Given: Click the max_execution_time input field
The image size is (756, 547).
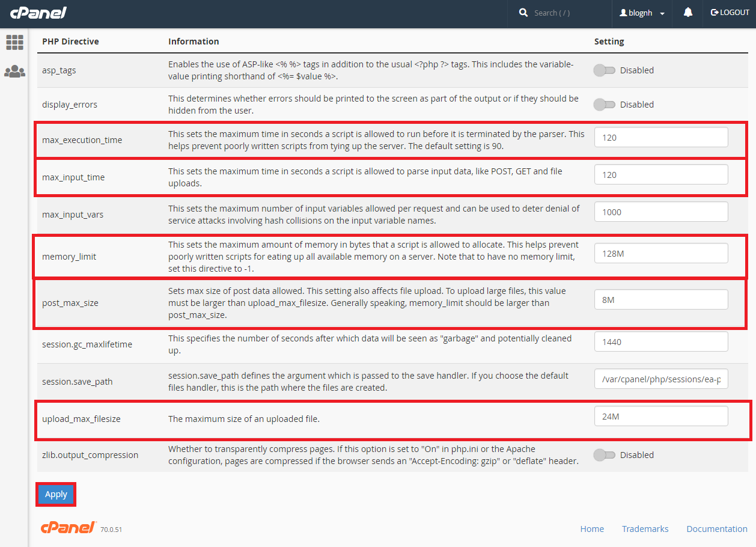Looking at the screenshot, I should (661, 138).
